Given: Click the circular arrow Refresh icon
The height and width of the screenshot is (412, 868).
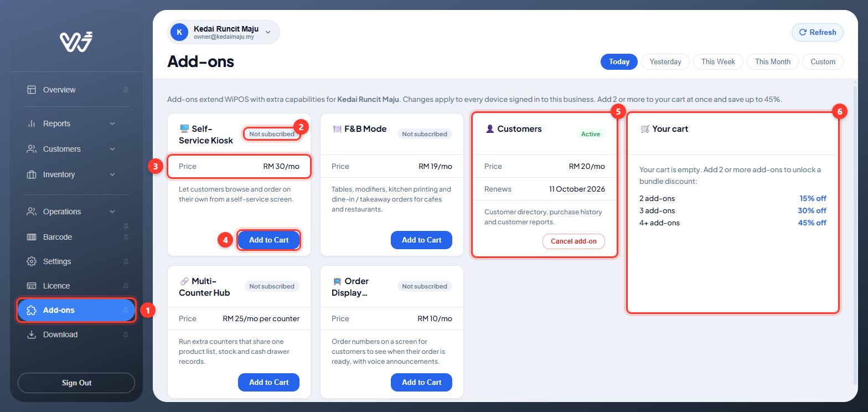Looking at the screenshot, I should point(803,32).
